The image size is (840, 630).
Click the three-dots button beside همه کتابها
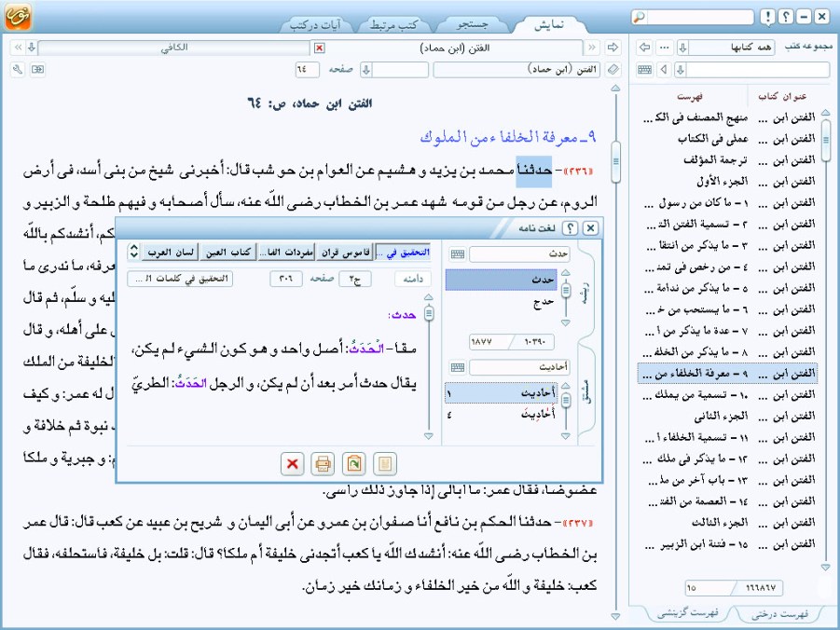(665, 48)
